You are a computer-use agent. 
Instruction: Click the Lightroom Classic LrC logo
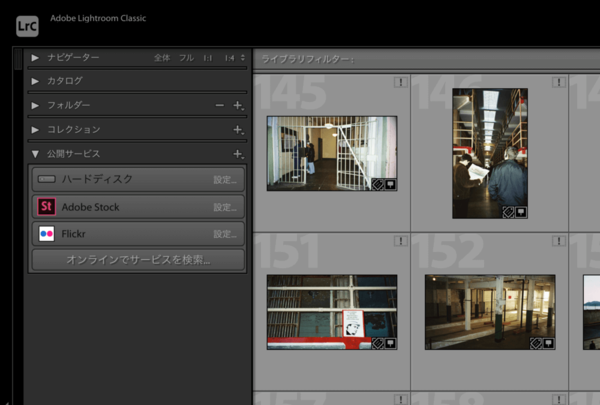(27, 26)
